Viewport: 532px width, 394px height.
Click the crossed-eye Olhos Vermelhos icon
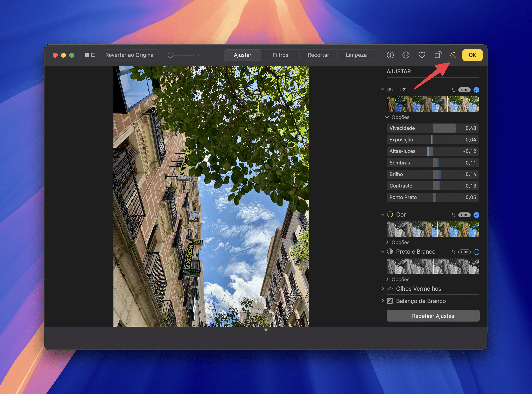point(390,289)
